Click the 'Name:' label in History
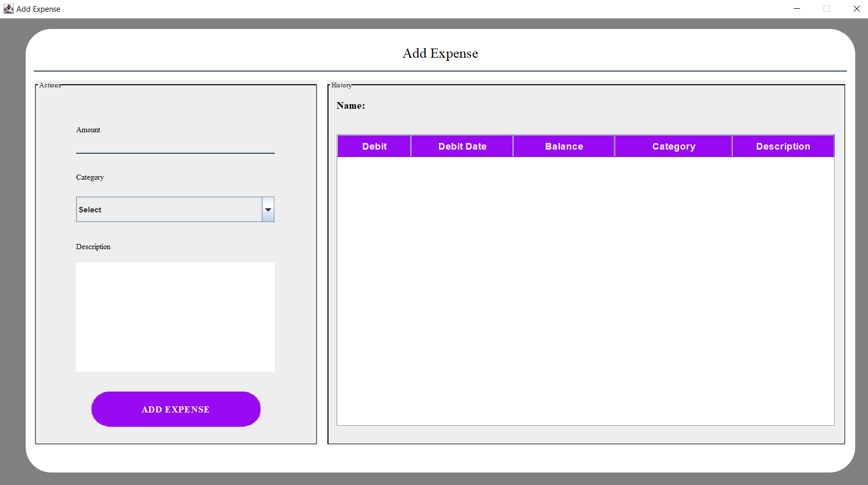868x485 pixels. click(350, 106)
